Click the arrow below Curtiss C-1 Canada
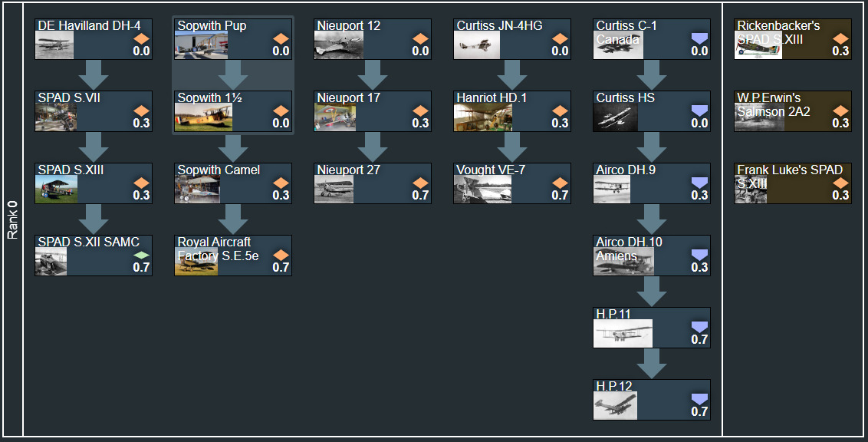Screen dimensions: 868x442 (651, 74)
